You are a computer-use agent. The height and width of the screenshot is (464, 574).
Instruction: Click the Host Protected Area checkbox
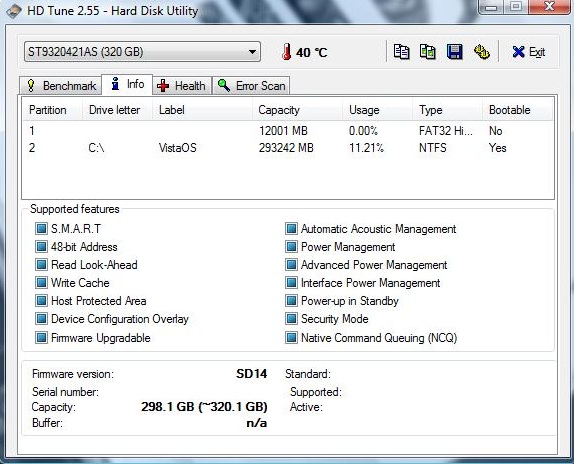point(41,300)
